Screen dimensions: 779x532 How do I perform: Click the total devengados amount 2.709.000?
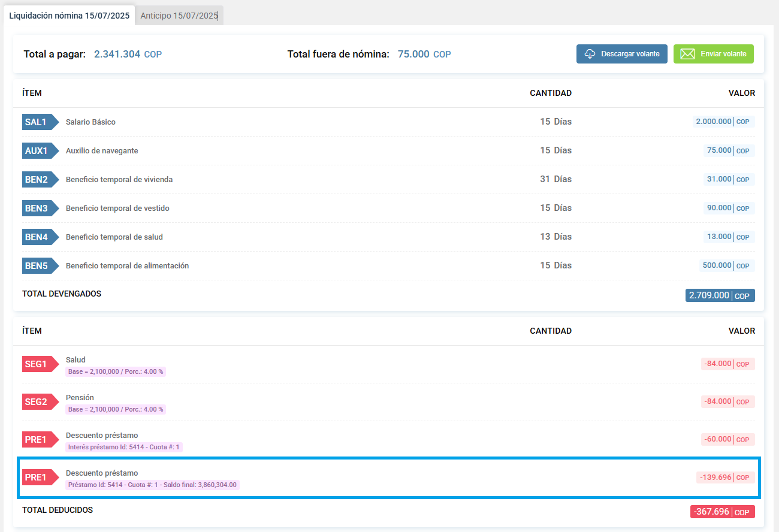tap(709, 295)
